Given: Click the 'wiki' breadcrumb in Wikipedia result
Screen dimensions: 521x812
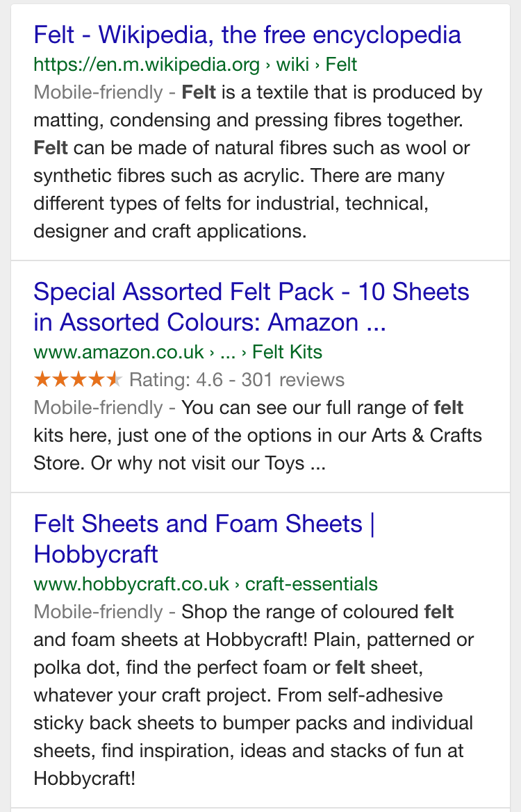Looking at the screenshot, I should click(x=292, y=65).
